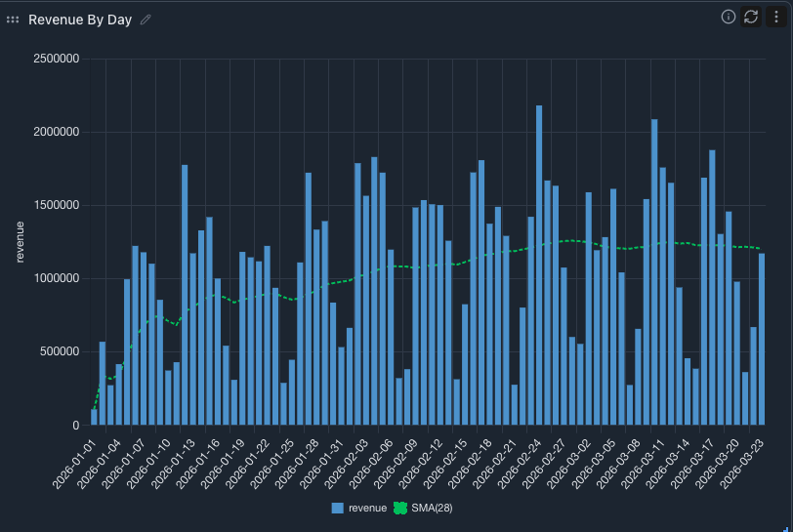Open the info icon for the chart
Screen dimensions: 793x532
point(728,17)
